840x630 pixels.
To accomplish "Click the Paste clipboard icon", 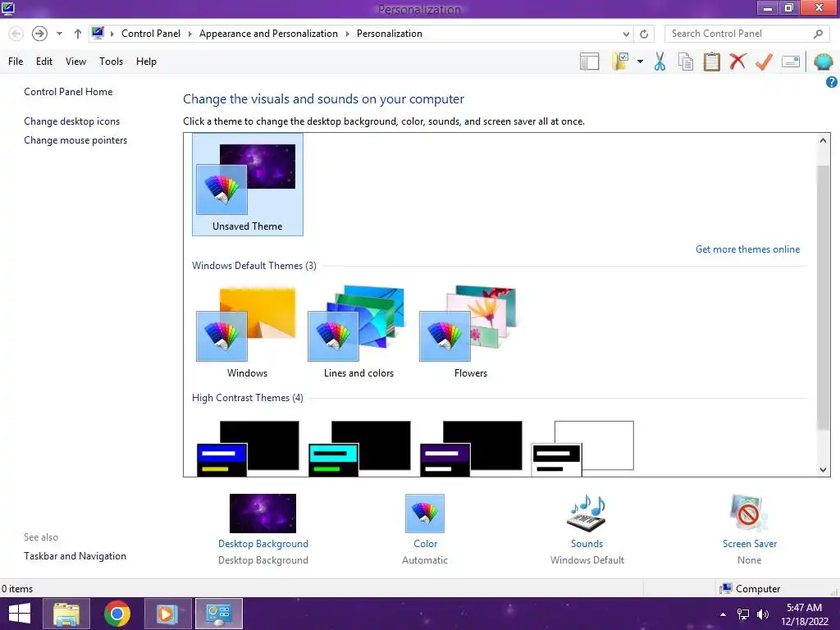I will pos(711,62).
